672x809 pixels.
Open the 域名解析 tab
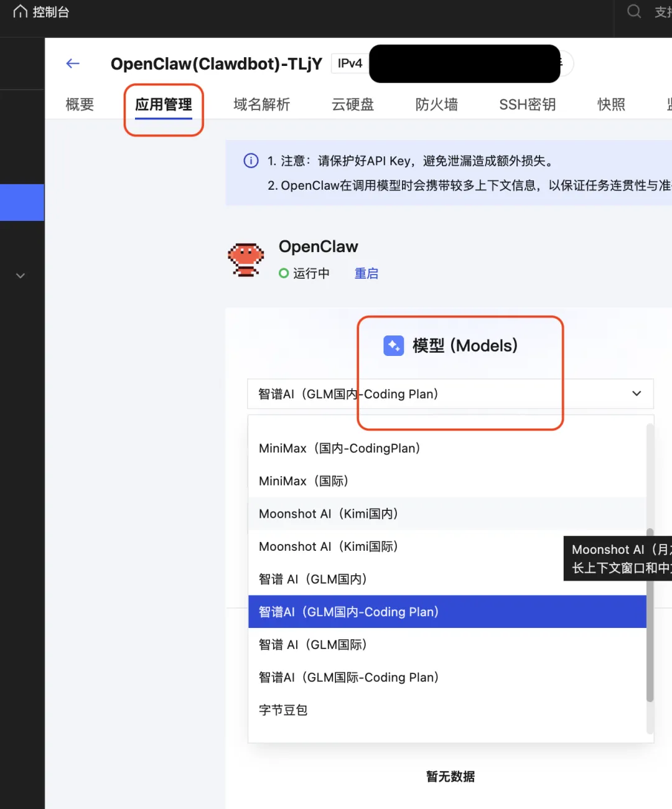tap(261, 105)
